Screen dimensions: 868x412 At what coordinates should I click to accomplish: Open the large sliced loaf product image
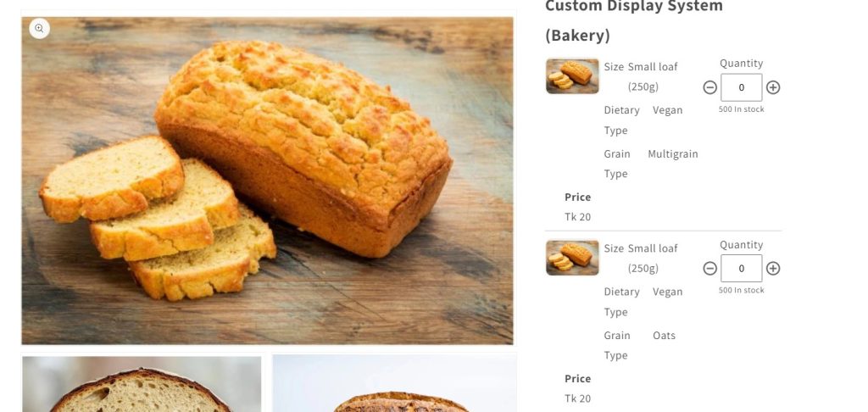[x=267, y=181]
